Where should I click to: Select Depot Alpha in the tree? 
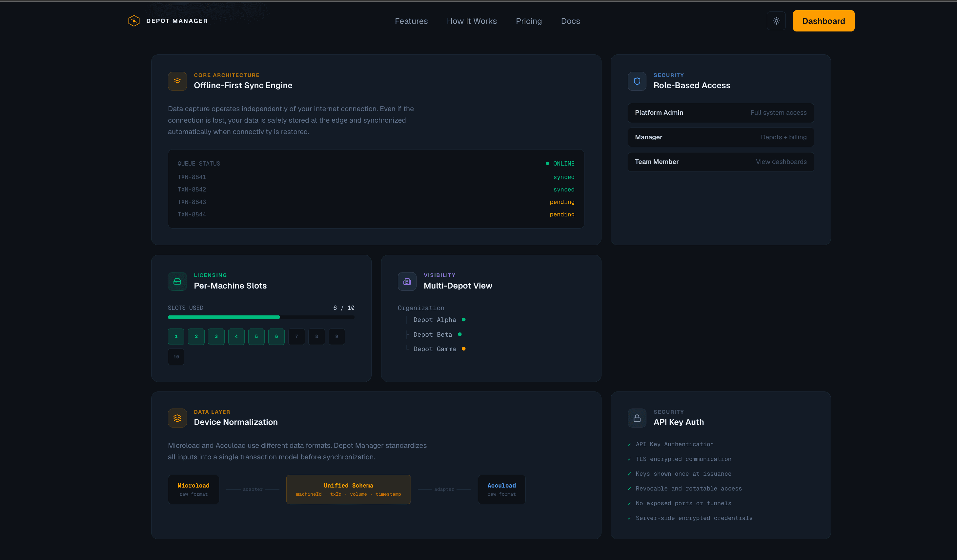[x=435, y=320]
